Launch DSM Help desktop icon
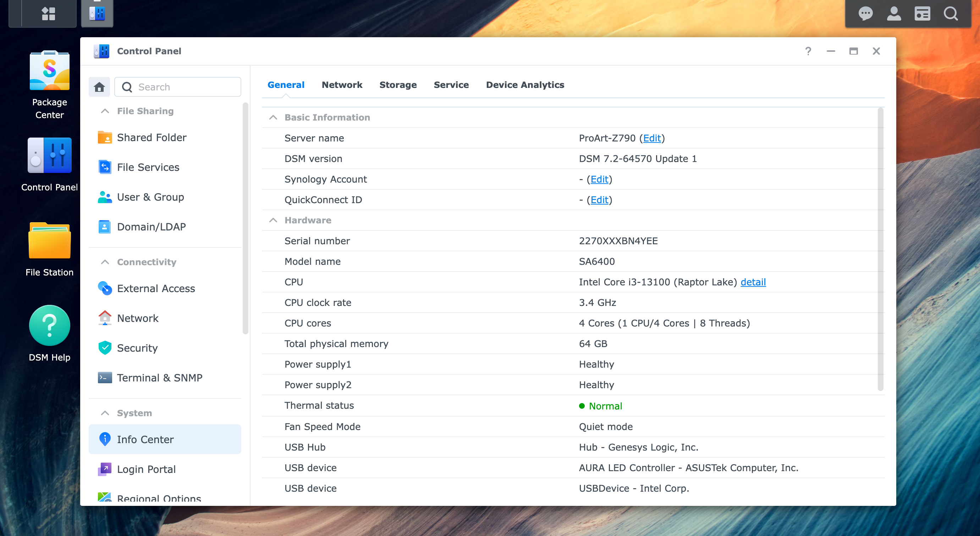Viewport: 980px width, 536px height. coord(49,326)
